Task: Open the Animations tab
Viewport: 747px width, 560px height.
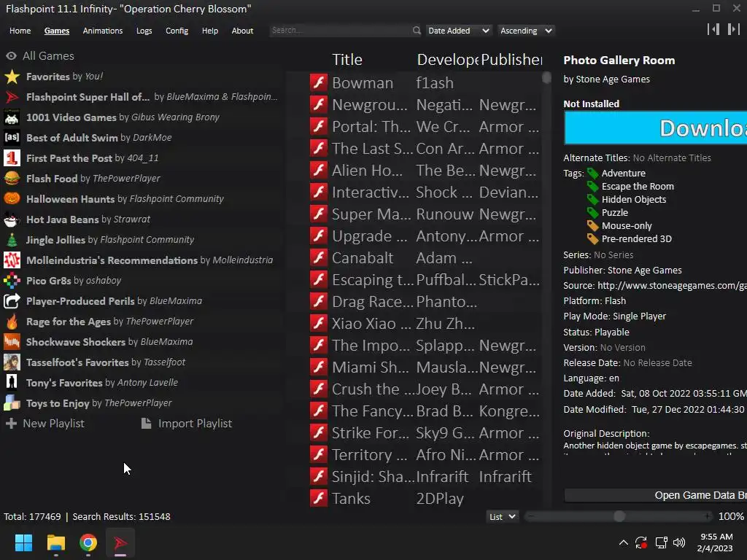Action: [x=102, y=31]
